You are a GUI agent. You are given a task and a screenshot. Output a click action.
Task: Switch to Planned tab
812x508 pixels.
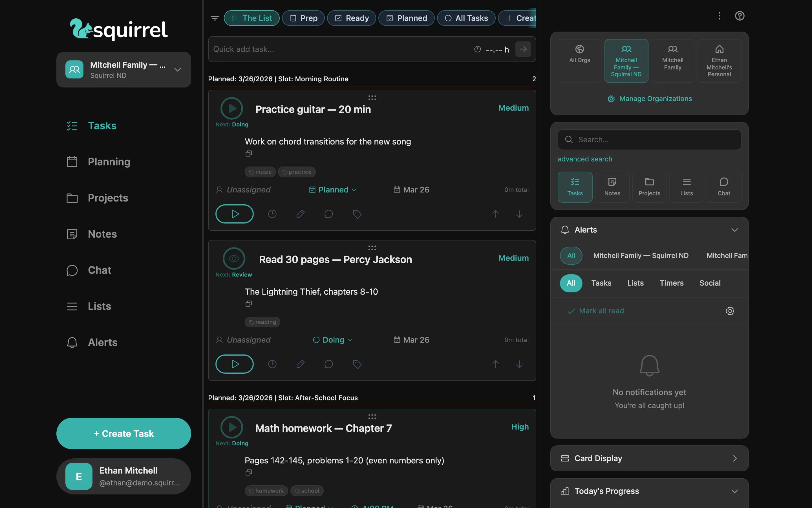[x=406, y=18]
